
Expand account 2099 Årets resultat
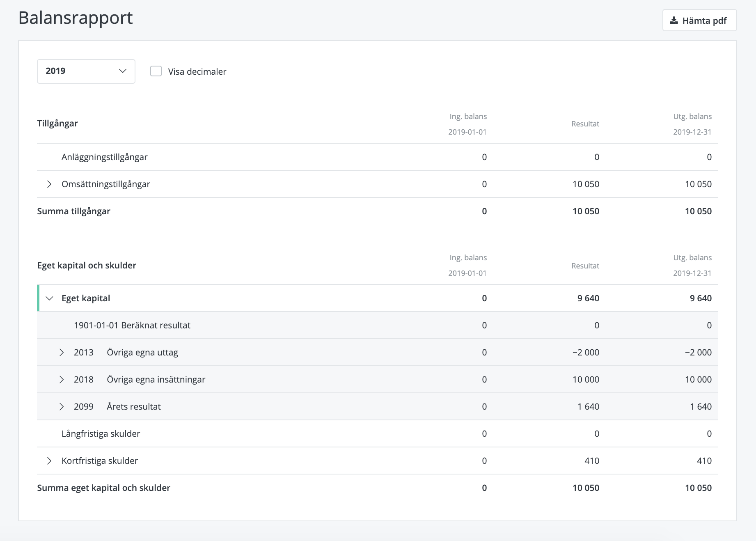point(62,407)
